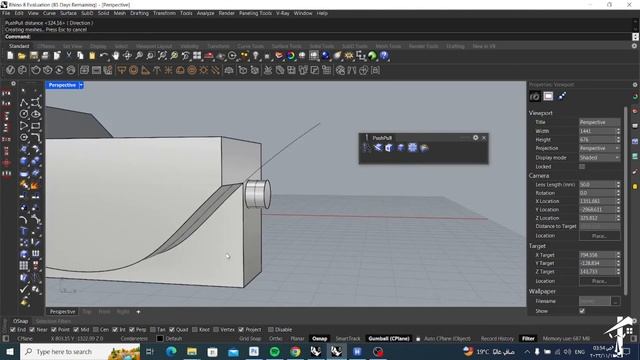
Task: Toggle the Int osnap checkbox
Action: tap(115, 330)
